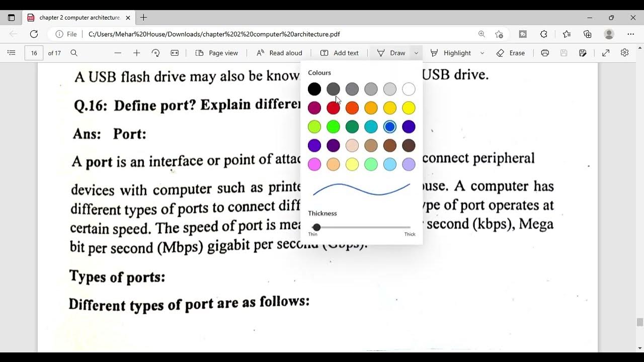Open the PDF search magnifier
This screenshot has width=644, height=362.
tap(74, 53)
